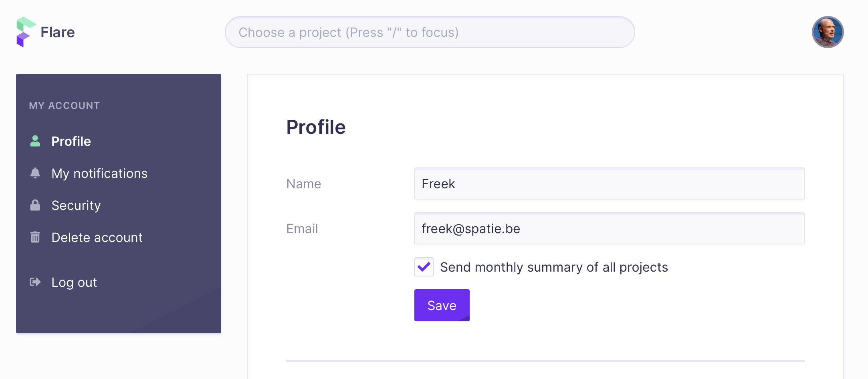This screenshot has width=868, height=379.
Task: Click the bell notifications icon
Action: [35, 173]
